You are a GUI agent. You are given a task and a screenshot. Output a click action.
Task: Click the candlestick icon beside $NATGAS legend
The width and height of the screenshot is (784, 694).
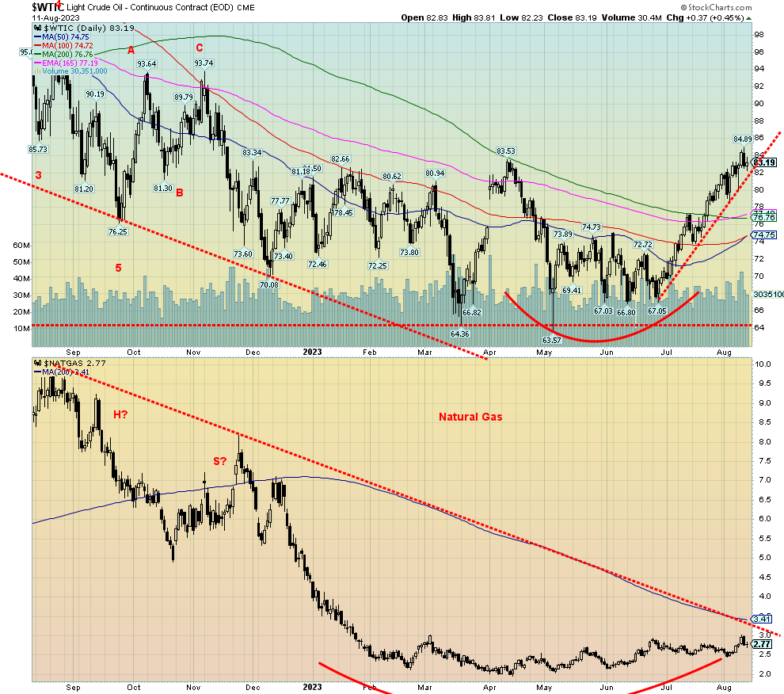coord(36,362)
